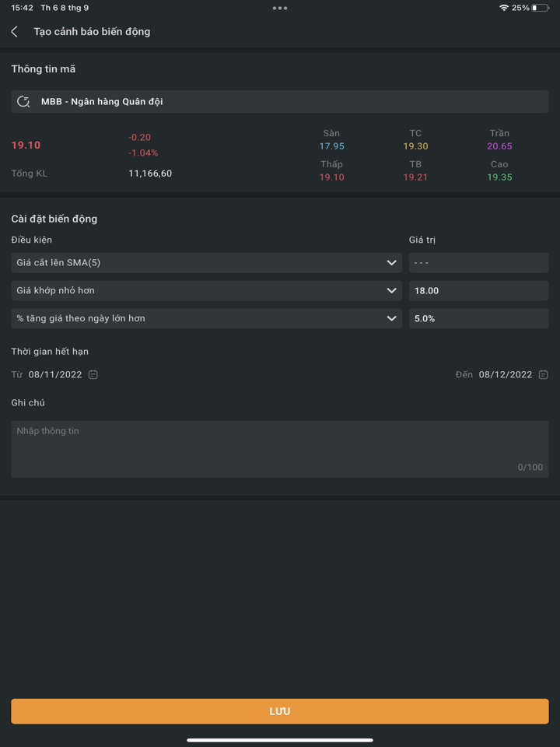560x747 pixels.
Task: Edit the 18.00 value field
Action: pos(478,291)
